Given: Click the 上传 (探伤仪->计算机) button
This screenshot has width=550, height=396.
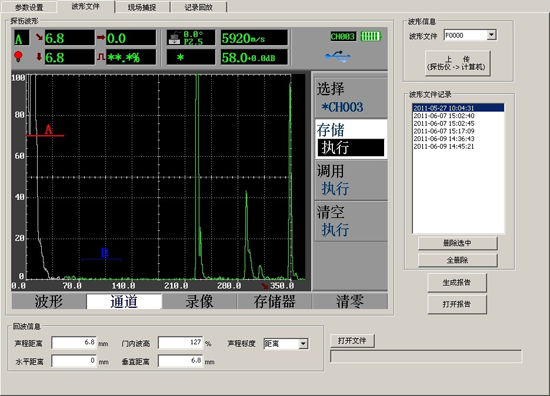Looking at the screenshot, I should [457, 63].
